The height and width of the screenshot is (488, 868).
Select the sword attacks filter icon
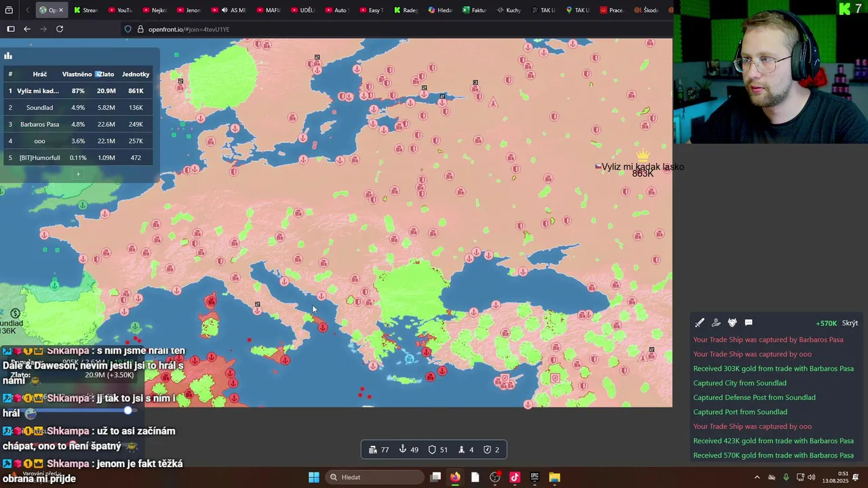[x=700, y=323]
